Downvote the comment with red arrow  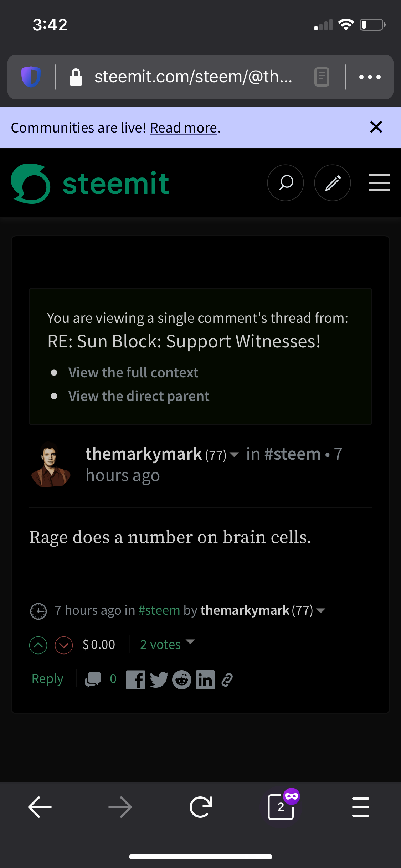coord(64,645)
